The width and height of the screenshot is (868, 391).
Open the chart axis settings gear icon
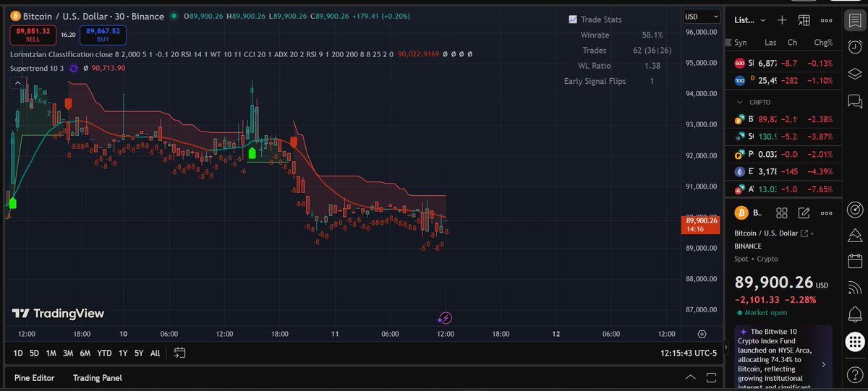[x=702, y=333]
